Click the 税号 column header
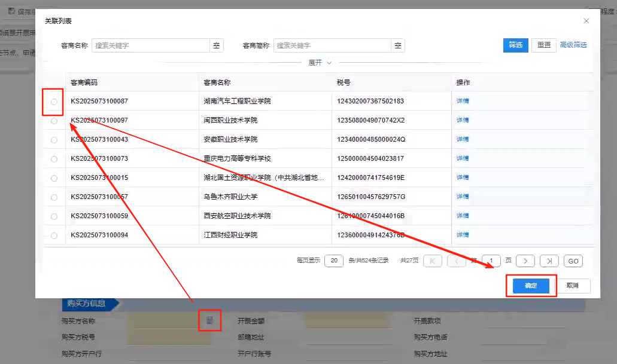The height and width of the screenshot is (364, 617). click(344, 82)
